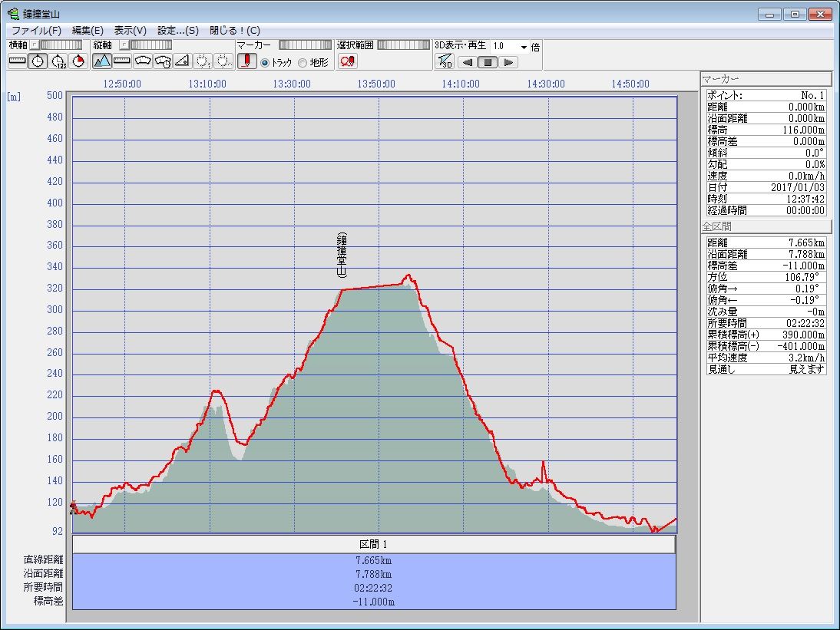Select the clock time horizontal axis icon

pos(37,61)
